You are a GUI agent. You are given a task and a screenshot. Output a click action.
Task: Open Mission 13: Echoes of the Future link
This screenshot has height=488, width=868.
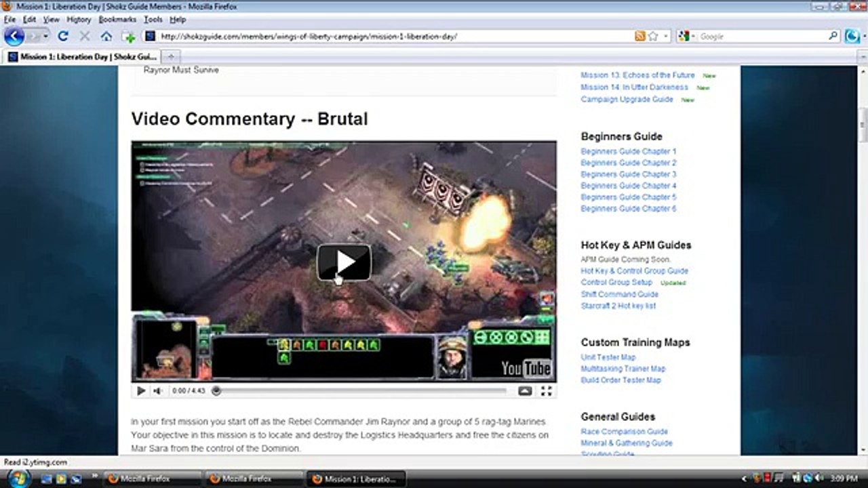(637, 75)
